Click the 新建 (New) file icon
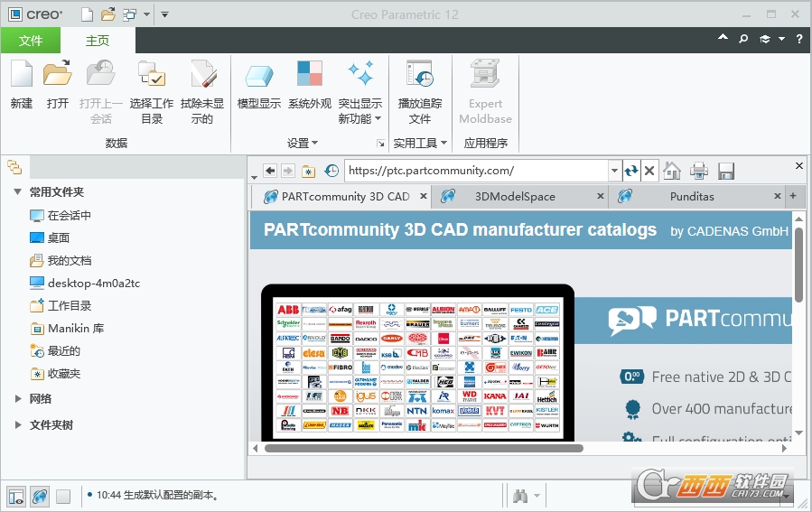The image size is (812, 512). pyautogui.click(x=22, y=73)
